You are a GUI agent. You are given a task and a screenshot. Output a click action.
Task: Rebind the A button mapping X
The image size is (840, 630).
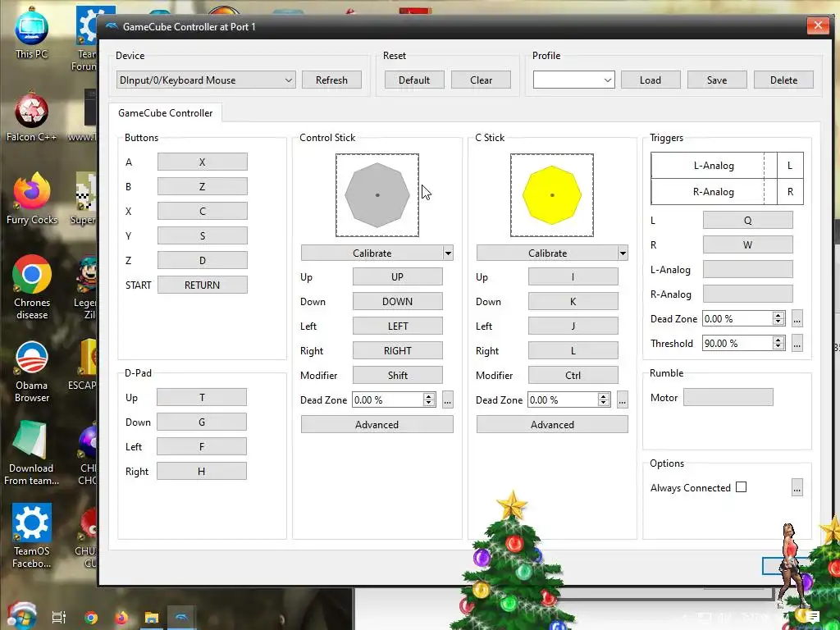[203, 162]
